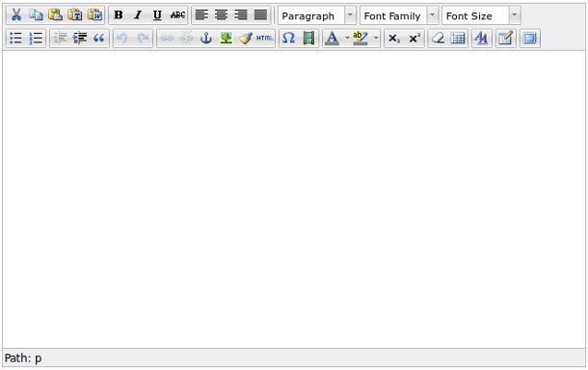Toggle underline formatting
This screenshot has width=588, height=370.
[157, 15]
